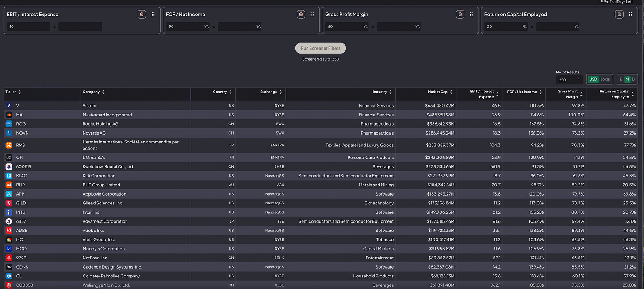Click the Novartis NOVN logo icon
The width and height of the screenshot is (644, 289).
9,133
